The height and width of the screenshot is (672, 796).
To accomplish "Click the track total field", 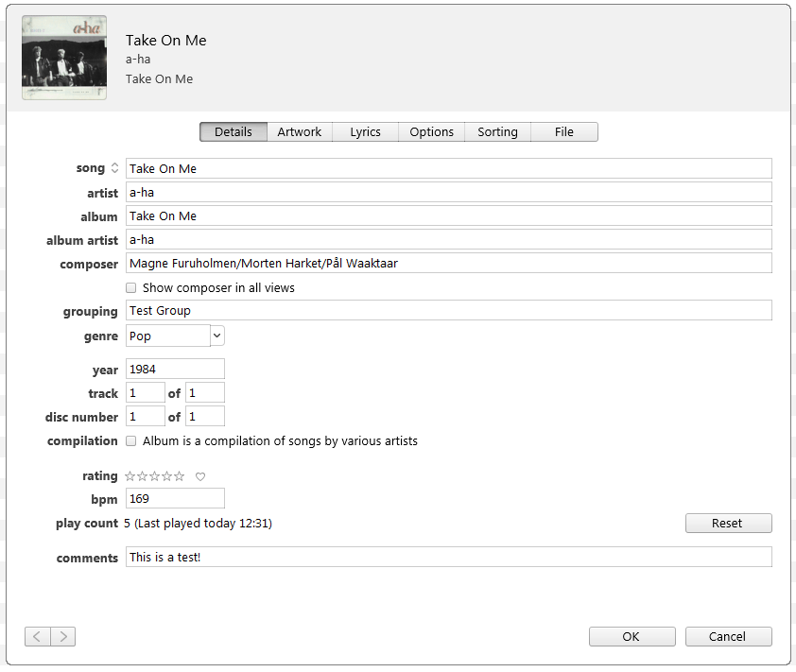I will tap(205, 393).
